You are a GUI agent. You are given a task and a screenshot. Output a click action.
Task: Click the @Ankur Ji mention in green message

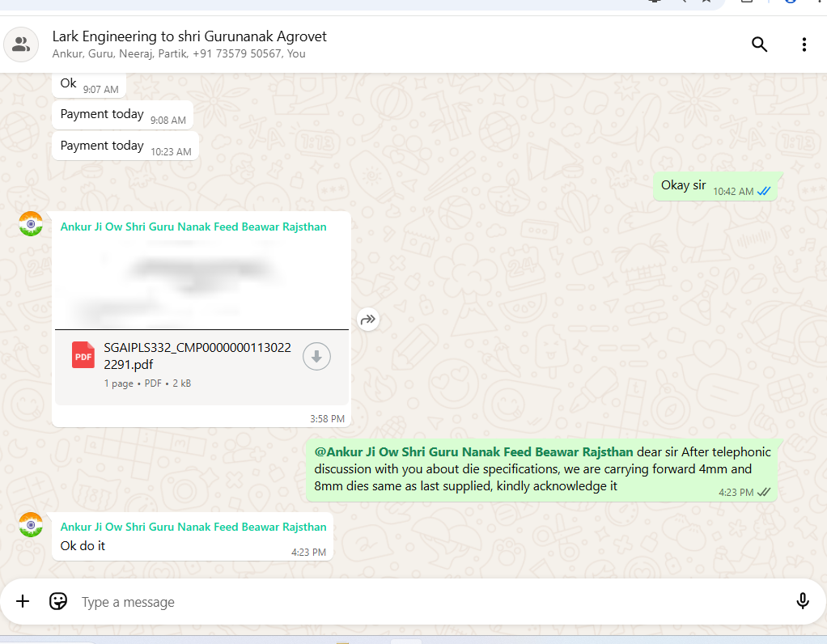coord(473,451)
